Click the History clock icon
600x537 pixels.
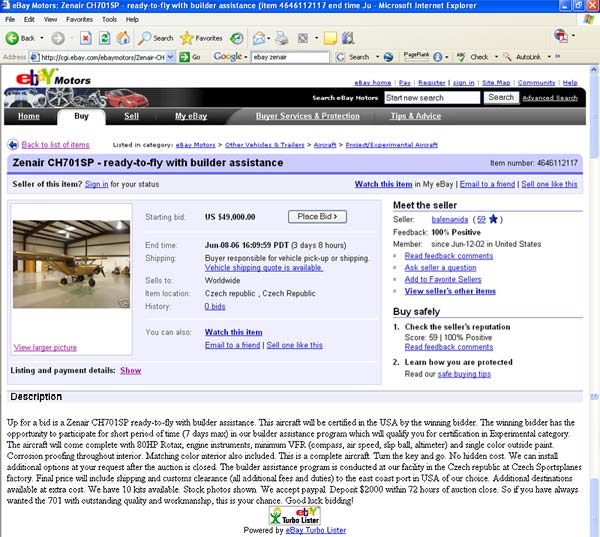coord(236,38)
